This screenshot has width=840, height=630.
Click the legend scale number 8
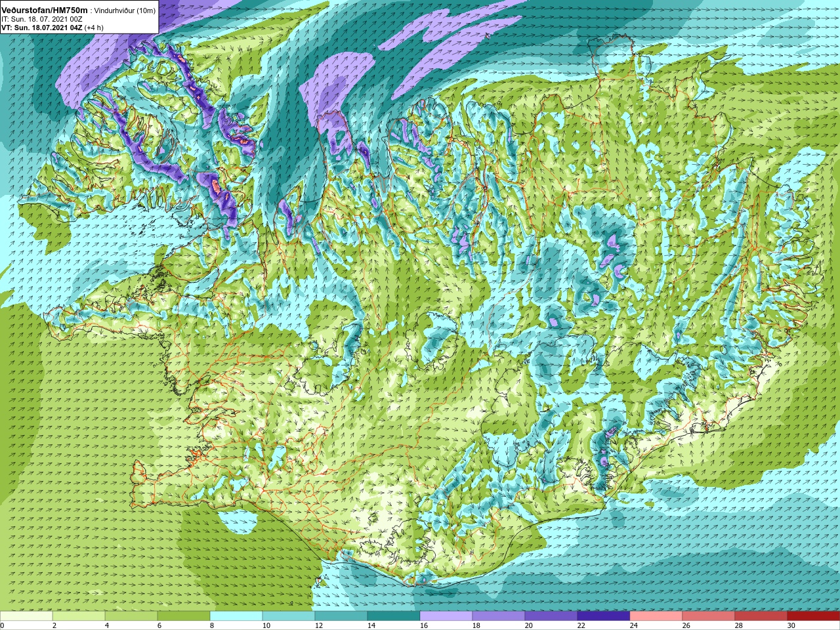[211, 626]
